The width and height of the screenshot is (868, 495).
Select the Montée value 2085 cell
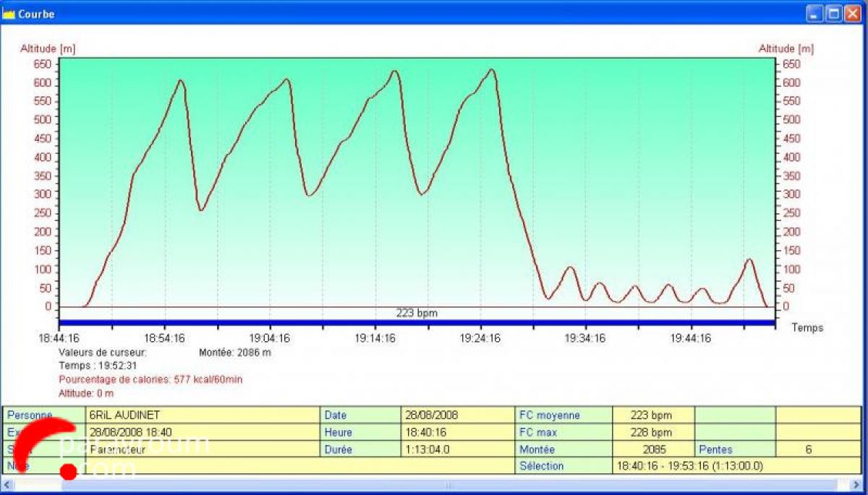[x=652, y=449]
